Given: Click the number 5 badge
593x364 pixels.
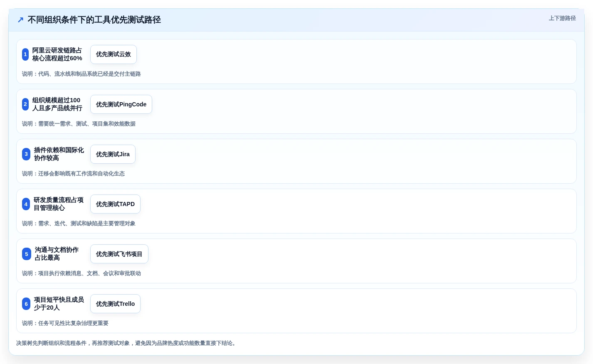Looking at the screenshot, I should coord(27,254).
